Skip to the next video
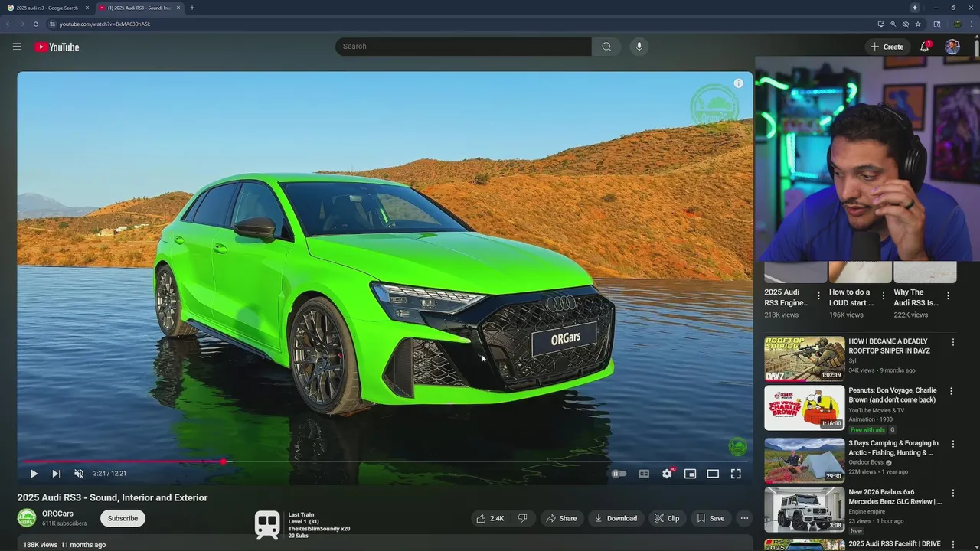This screenshot has width=980, height=551. [56, 474]
